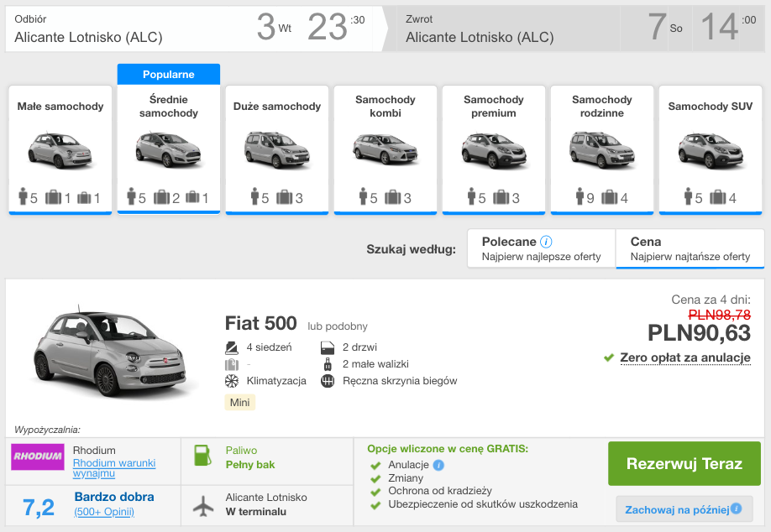Click the airplane icon by Alicante Lotnisko
The width and height of the screenshot is (771, 532).
click(x=202, y=505)
